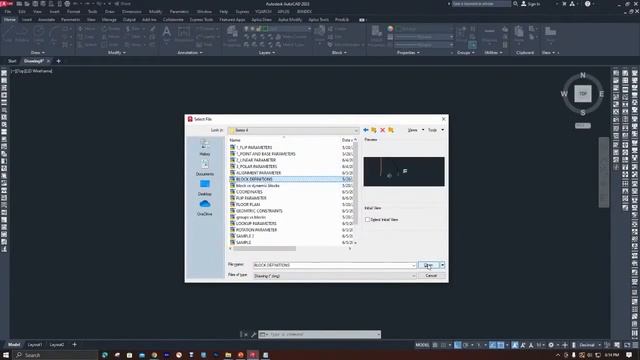Viewport: 640px width, 360px height.
Task: Click the customize wrench icon beside command line
Action: tap(253, 334)
